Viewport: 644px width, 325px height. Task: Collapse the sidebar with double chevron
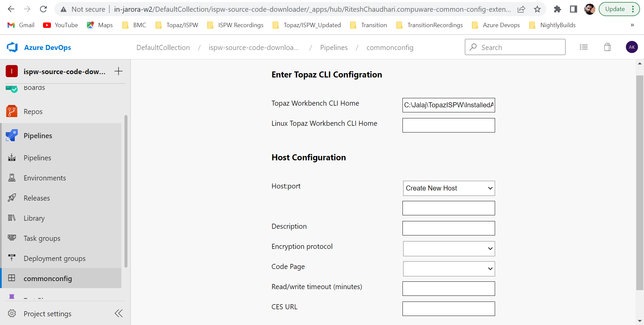click(119, 314)
